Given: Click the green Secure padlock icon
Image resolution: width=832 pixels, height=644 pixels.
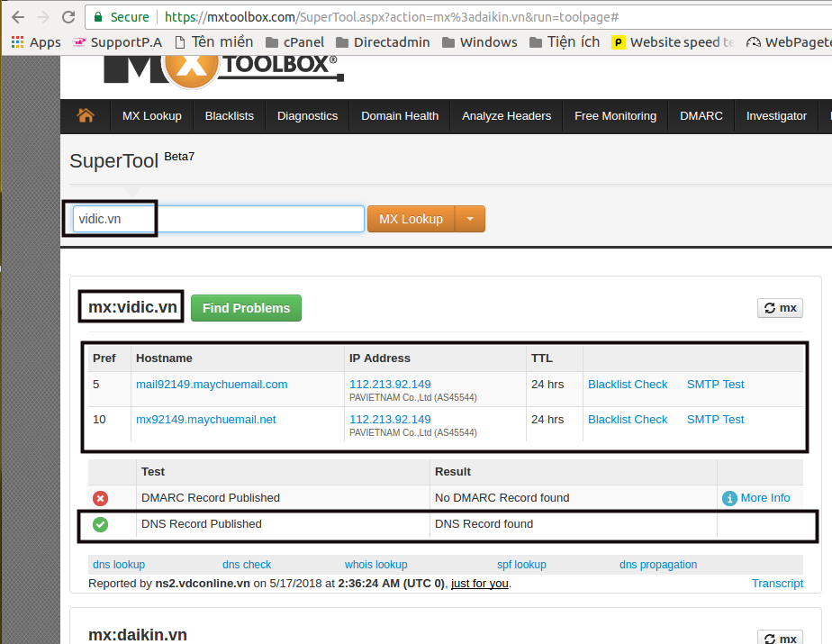Looking at the screenshot, I should tap(97, 17).
